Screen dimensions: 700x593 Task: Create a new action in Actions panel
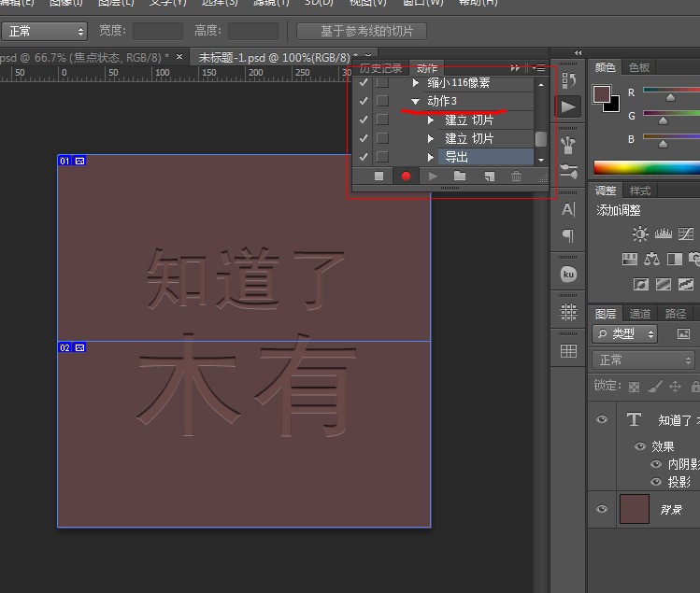pyautogui.click(x=488, y=176)
